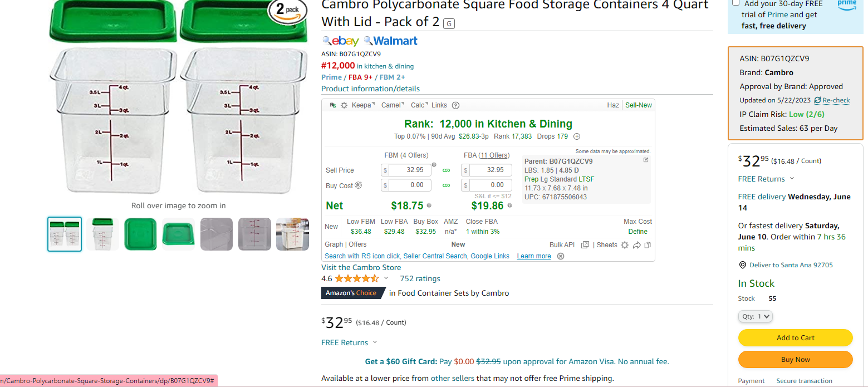Viewport: 868px width, 387px height.
Task: Expand rank details with plus icon
Action: click(x=577, y=136)
